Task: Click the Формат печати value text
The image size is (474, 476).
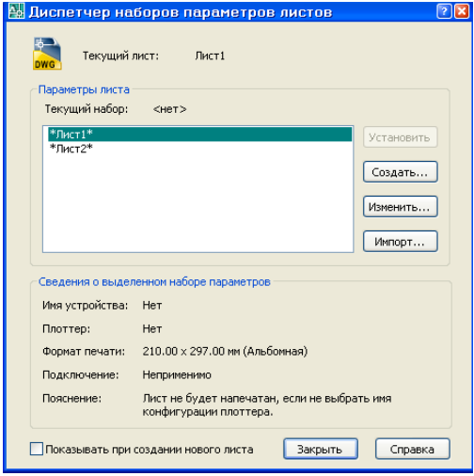Action: (225, 351)
